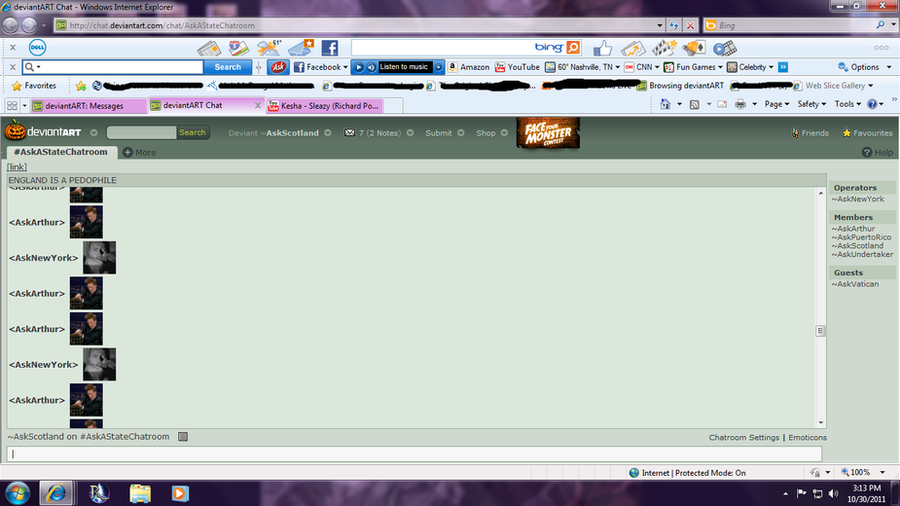Open Chatroom Settings
Screen dimensions: 900x506
click(x=744, y=437)
